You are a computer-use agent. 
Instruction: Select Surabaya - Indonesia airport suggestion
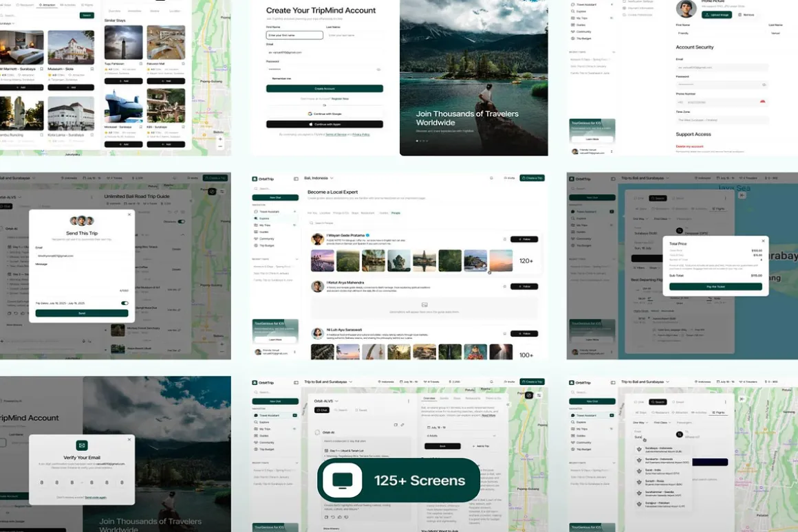click(662, 450)
